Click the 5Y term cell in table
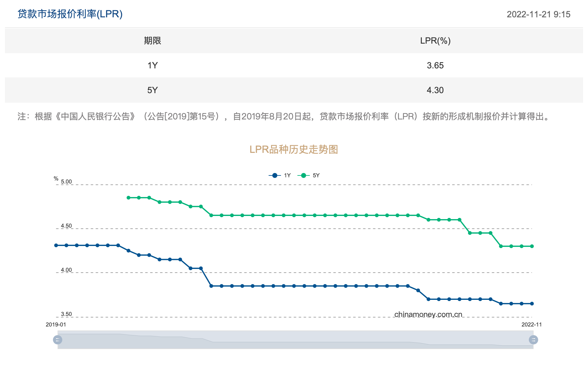588x367 pixels. click(x=153, y=90)
